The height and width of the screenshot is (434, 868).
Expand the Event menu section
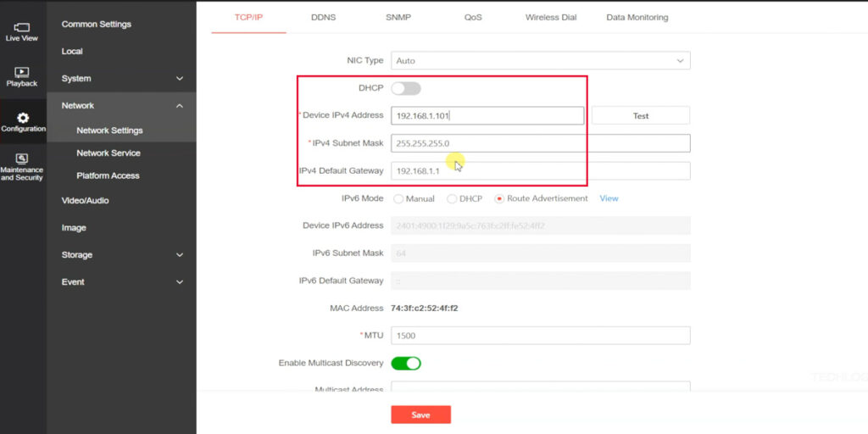click(x=121, y=282)
